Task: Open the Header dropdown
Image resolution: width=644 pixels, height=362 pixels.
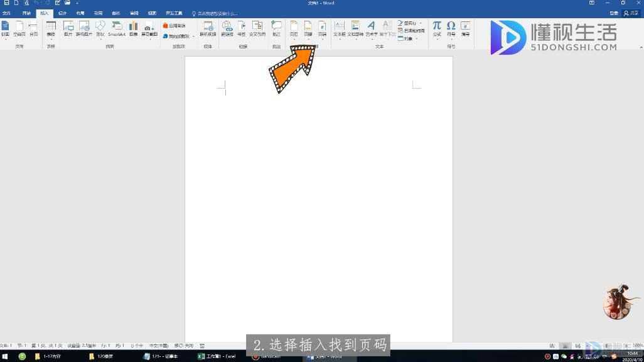Action: (294, 29)
